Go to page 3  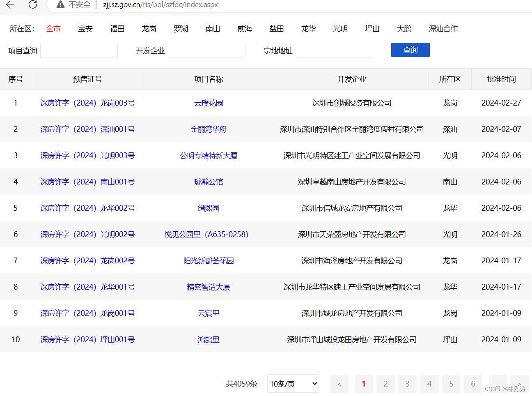[408, 384]
